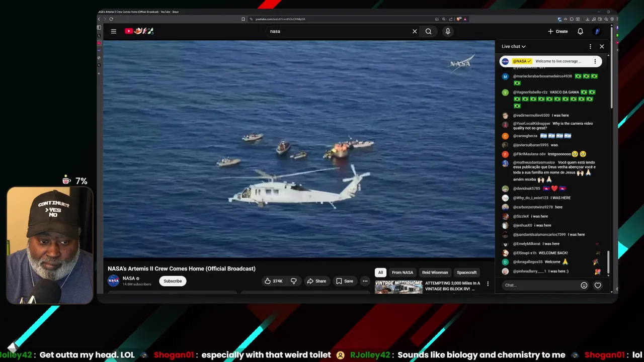Open the chat emoji picker
This screenshot has width=644, height=362.
584,285
